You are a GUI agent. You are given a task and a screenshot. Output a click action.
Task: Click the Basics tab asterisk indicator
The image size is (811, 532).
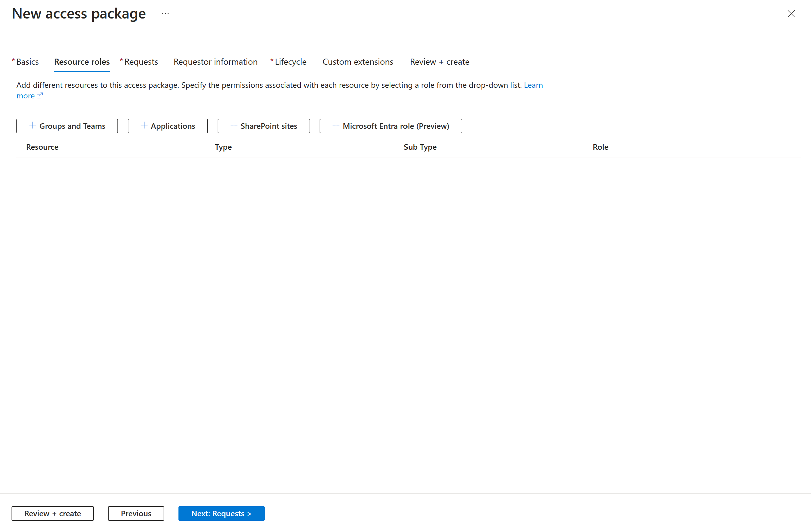[x=13, y=61]
